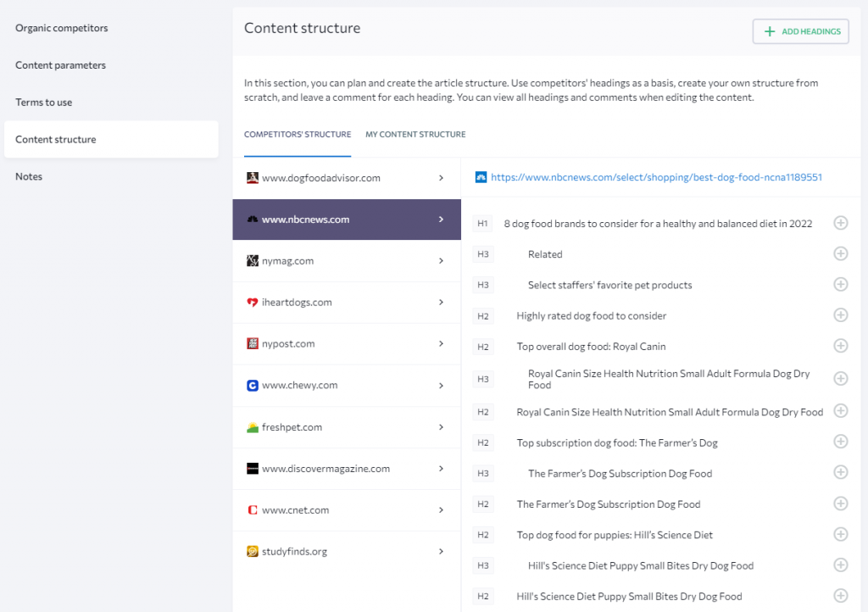Click the chewy.com blue favicon

253,385
